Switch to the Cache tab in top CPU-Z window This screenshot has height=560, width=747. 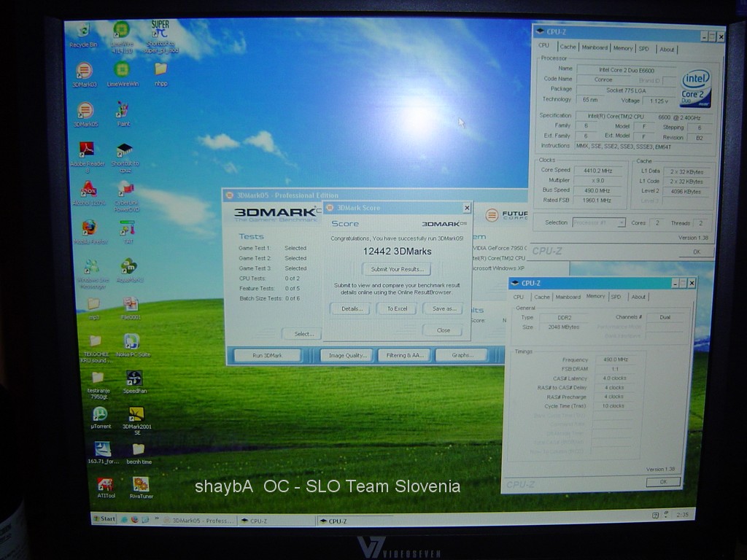tap(568, 47)
